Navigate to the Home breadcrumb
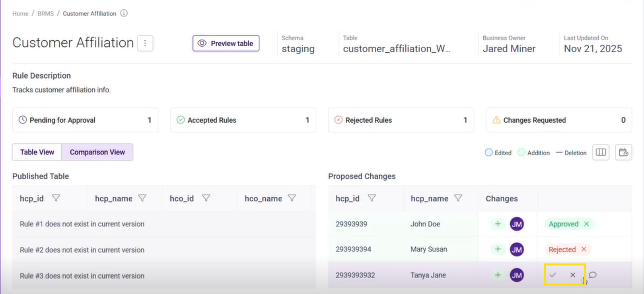This screenshot has width=644, height=294. point(20,13)
